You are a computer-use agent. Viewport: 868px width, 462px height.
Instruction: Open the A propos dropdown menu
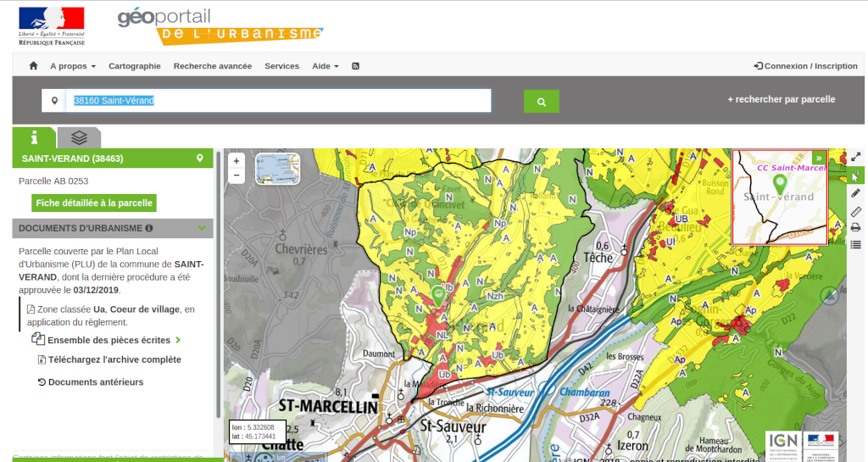[x=73, y=66]
